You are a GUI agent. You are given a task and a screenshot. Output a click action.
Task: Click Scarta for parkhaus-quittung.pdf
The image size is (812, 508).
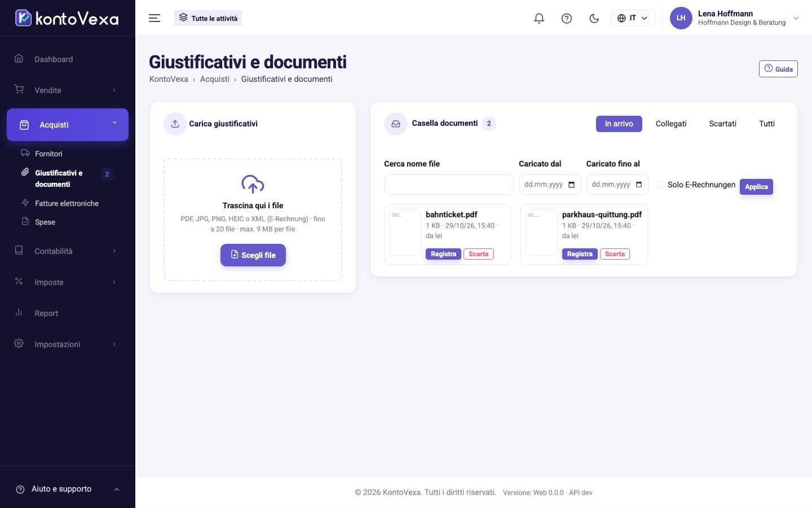pyautogui.click(x=615, y=254)
